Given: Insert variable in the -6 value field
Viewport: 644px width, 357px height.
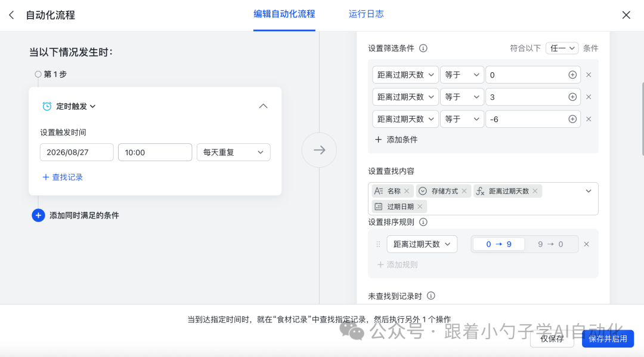Looking at the screenshot, I should pos(572,119).
